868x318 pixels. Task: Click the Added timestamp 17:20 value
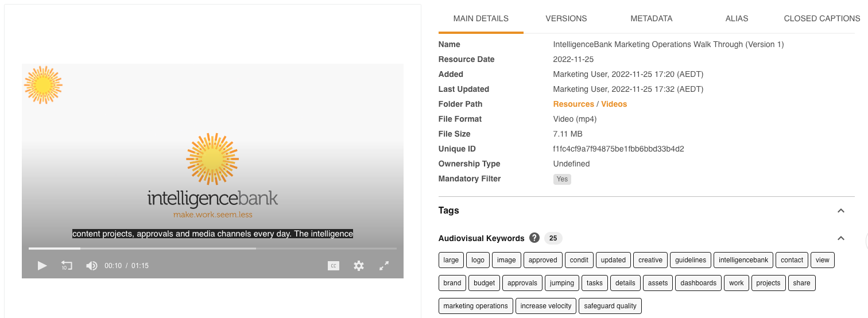(x=628, y=74)
